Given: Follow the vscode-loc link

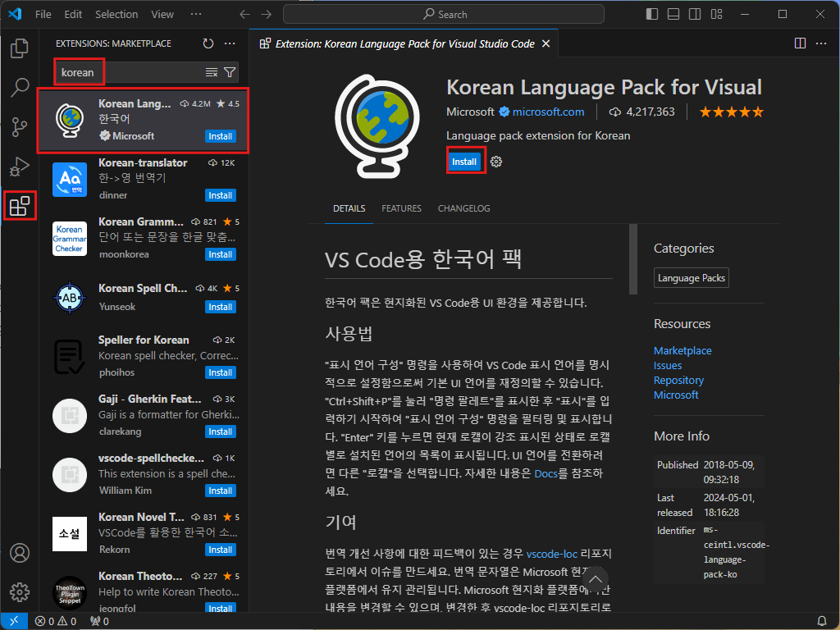Looking at the screenshot, I should point(552,554).
